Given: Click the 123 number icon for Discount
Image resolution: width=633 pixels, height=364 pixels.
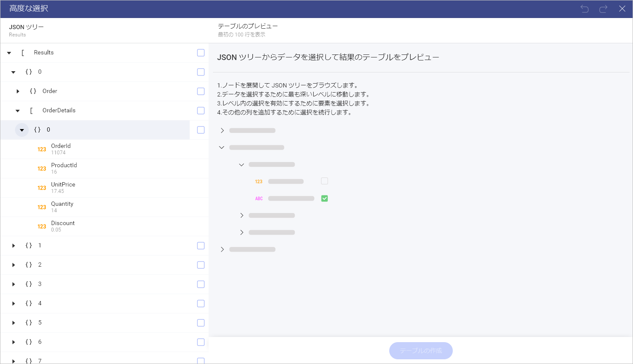Looking at the screenshot, I should click(x=42, y=226).
